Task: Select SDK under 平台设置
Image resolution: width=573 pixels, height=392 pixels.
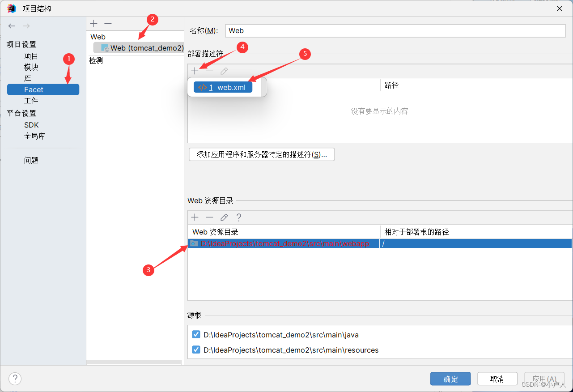Action: (31, 125)
